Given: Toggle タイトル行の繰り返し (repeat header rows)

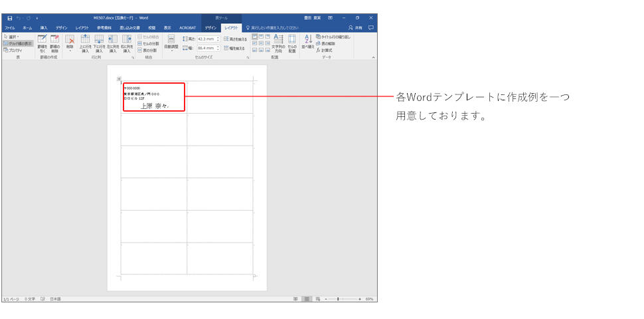Looking at the screenshot, I should point(333,37).
